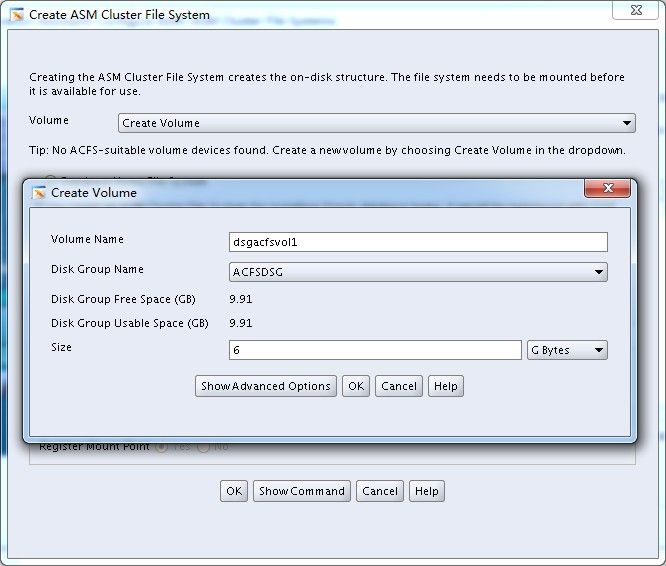666x566 pixels.
Task: Click the tip text about ACFS-suitable volume devices
Action: tap(327, 150)
